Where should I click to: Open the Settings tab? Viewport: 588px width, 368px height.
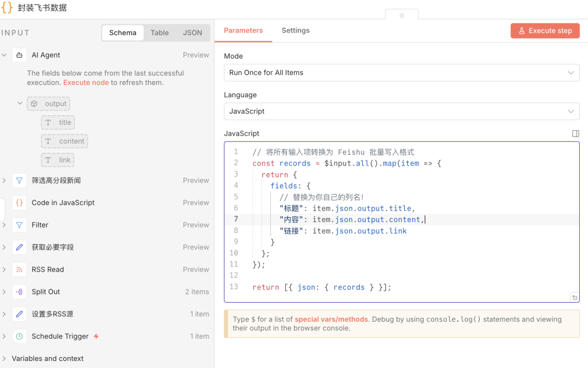[x=295, y=30]
